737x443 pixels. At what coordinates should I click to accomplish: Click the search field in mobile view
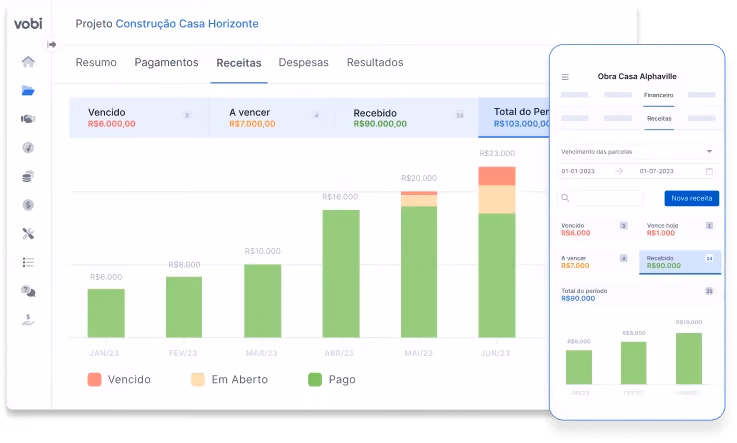[x=601, y=198]
